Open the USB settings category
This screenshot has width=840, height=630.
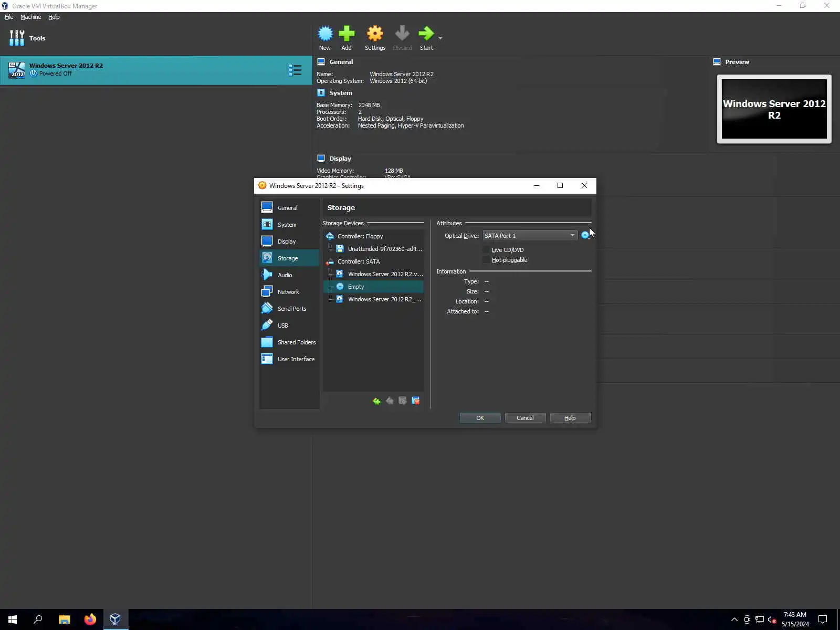pyautogui.click(x=289, y=325)
